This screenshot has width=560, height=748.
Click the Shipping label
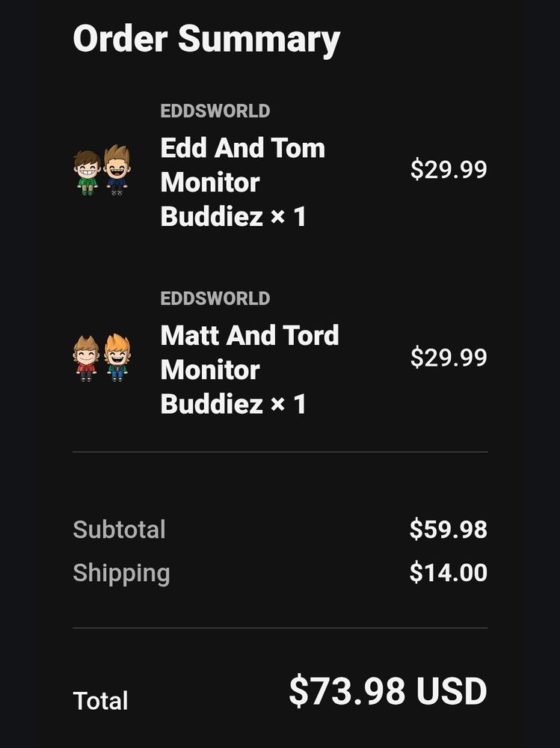[x=121, y=573]
